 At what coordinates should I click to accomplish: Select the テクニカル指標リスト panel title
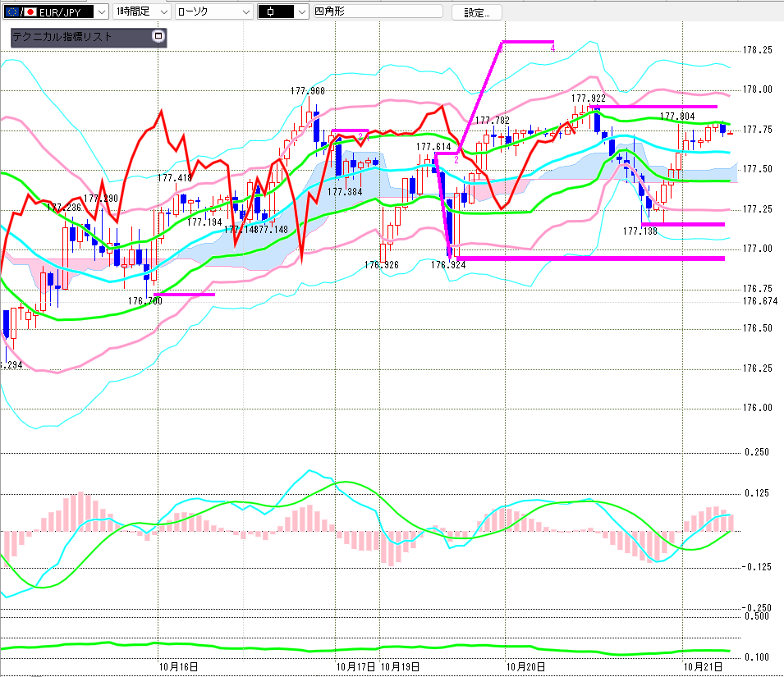tap(62, 36)
